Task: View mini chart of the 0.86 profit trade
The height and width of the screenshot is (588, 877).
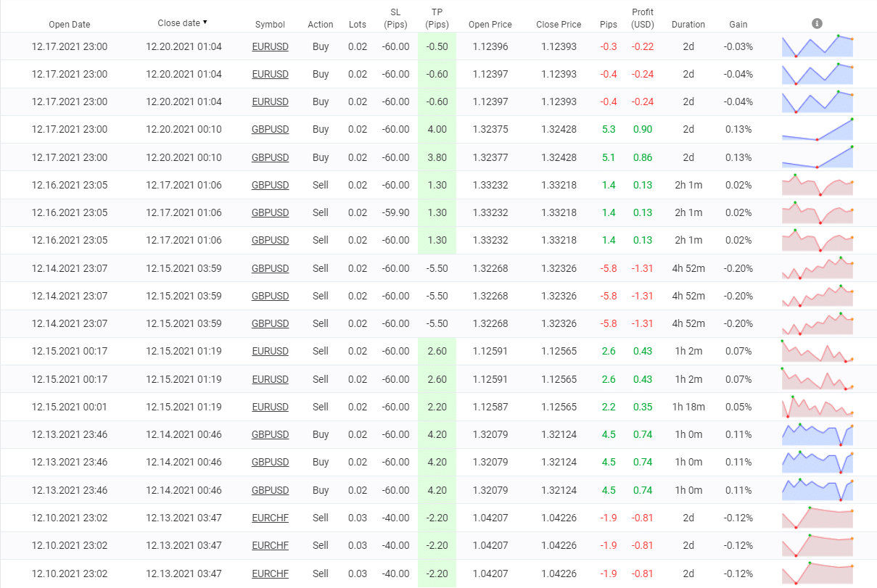Action: (x=817, y=157)
